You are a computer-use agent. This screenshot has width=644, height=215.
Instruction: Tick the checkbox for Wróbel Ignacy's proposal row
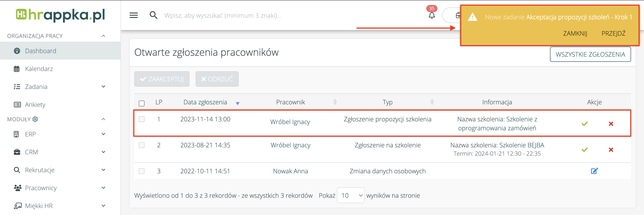141,119
